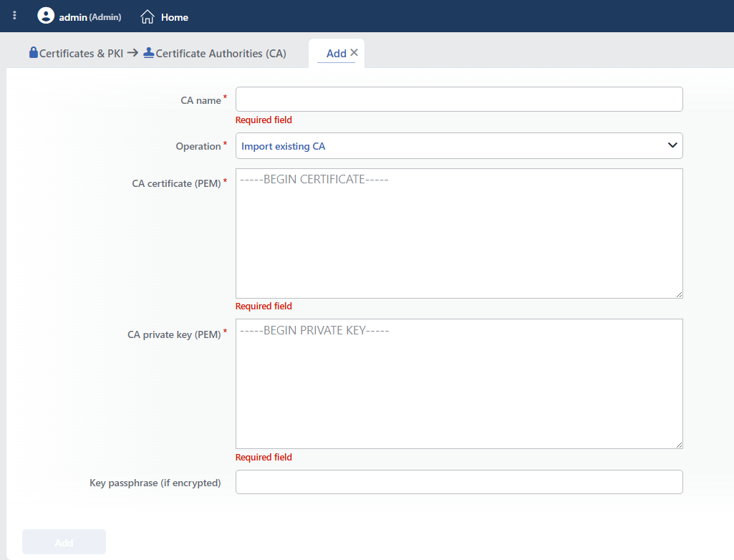This screenshot has height=560, width=734.
Task: Click the Certificates & PKI lock icon
Action: pyautogui.click(x=33, y=52)
